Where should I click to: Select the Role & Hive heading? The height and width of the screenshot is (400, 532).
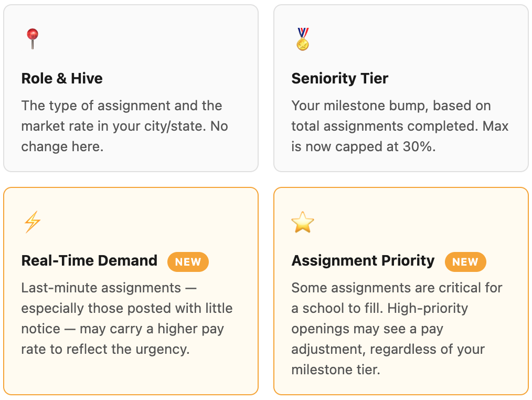pos(62,78)
